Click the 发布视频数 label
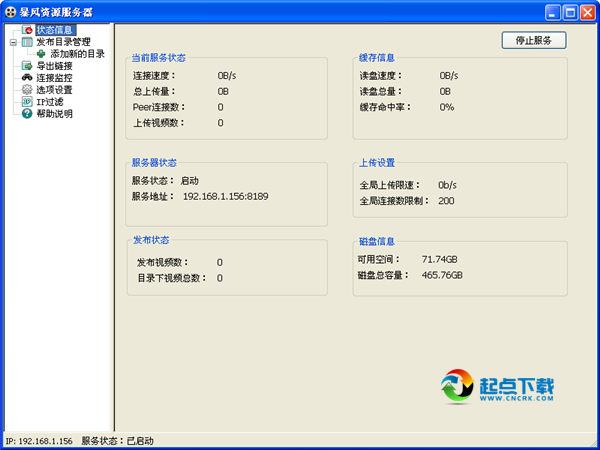 [163, 262]
